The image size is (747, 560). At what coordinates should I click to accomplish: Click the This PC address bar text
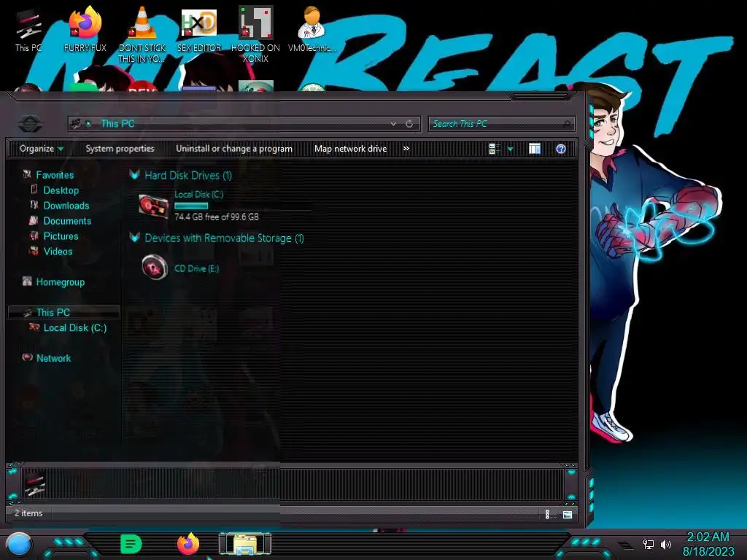117,124
